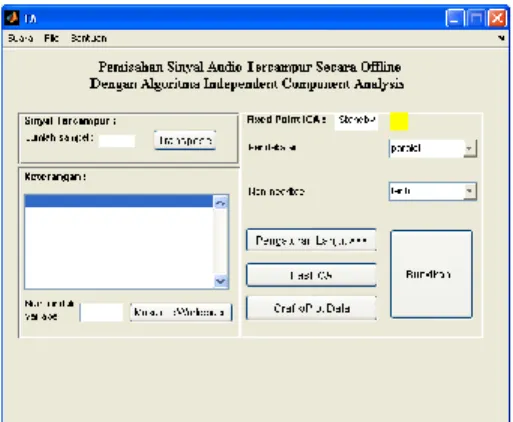Click the Keterangan list's scroll up arrow
The width and height of the screenshot is (513, 422).
tap(220, 202)
